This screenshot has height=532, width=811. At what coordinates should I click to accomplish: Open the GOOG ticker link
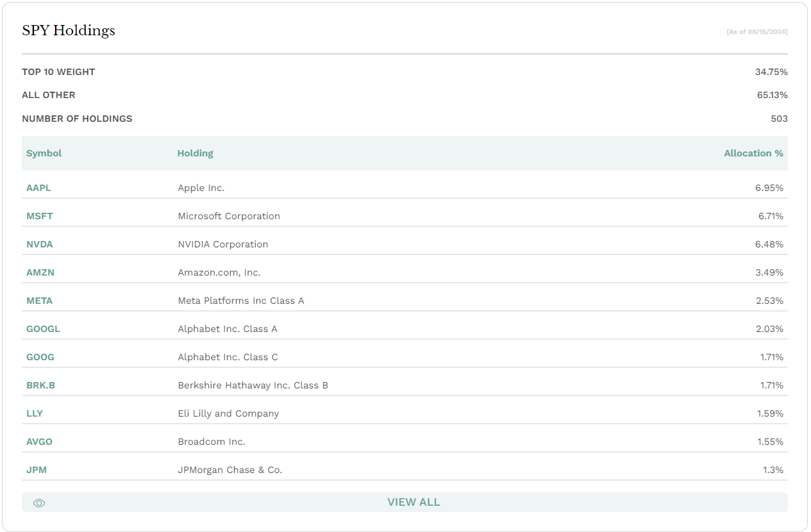coord(40,357)
